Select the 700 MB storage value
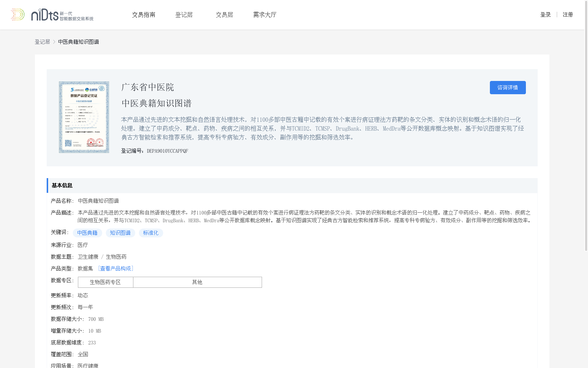The image size is (588, 368). tap(96, 319)
